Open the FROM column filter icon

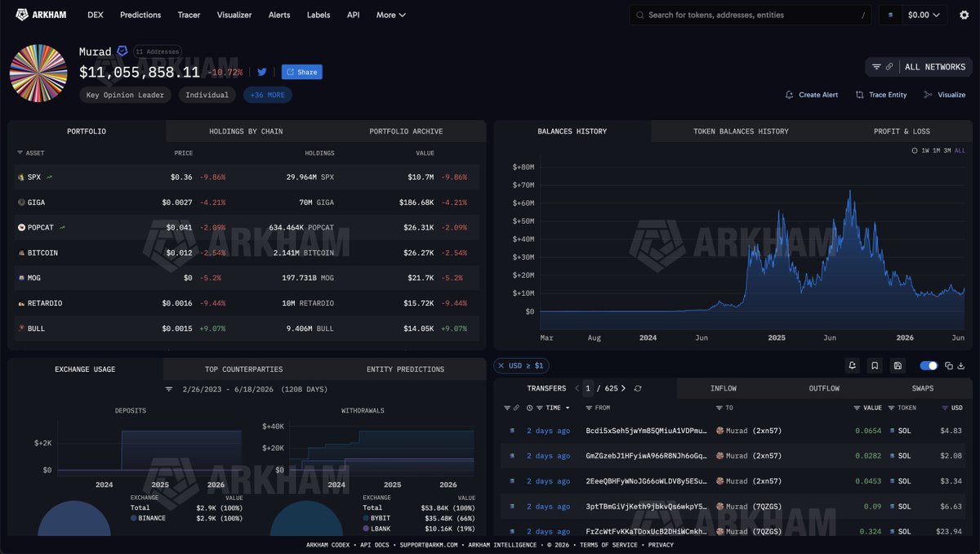(589, 408)
